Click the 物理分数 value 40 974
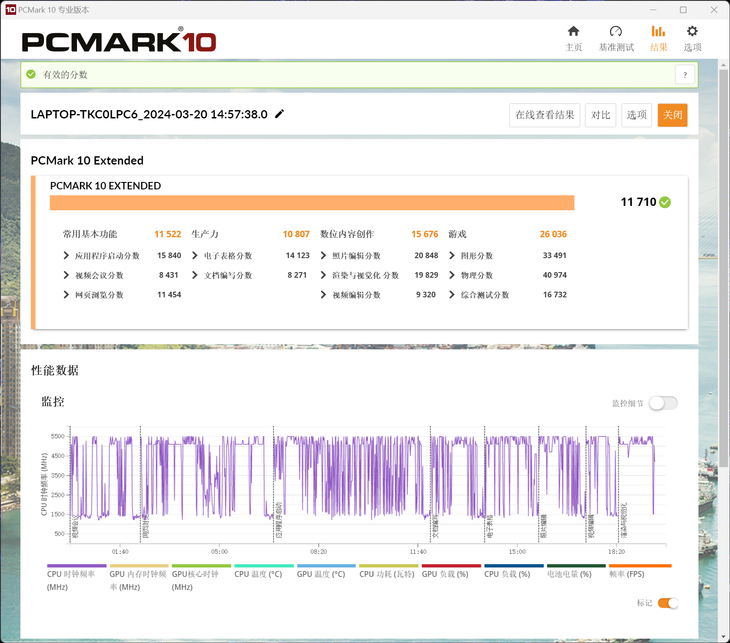The image size is (730, 643). (554, 275)
